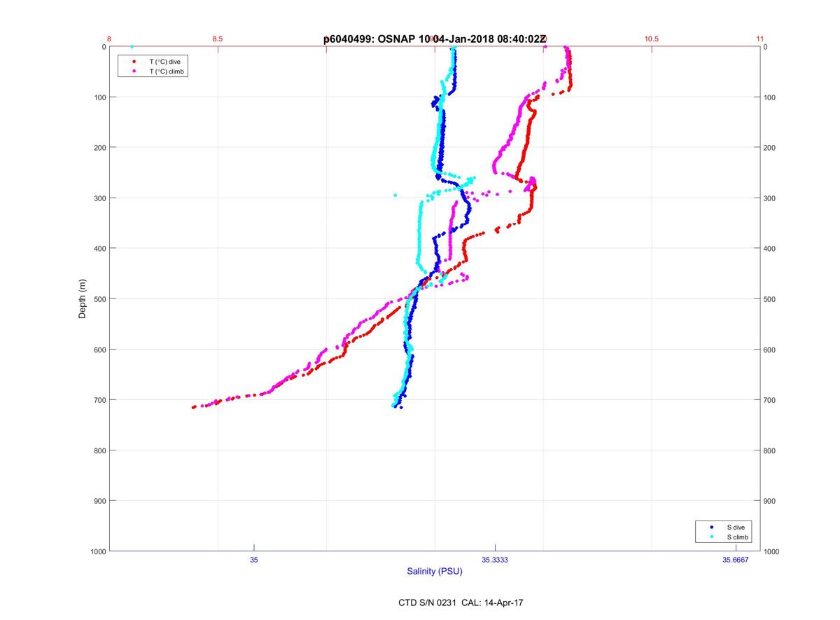Click '1000' on the right depth axis

click(772, 551)
